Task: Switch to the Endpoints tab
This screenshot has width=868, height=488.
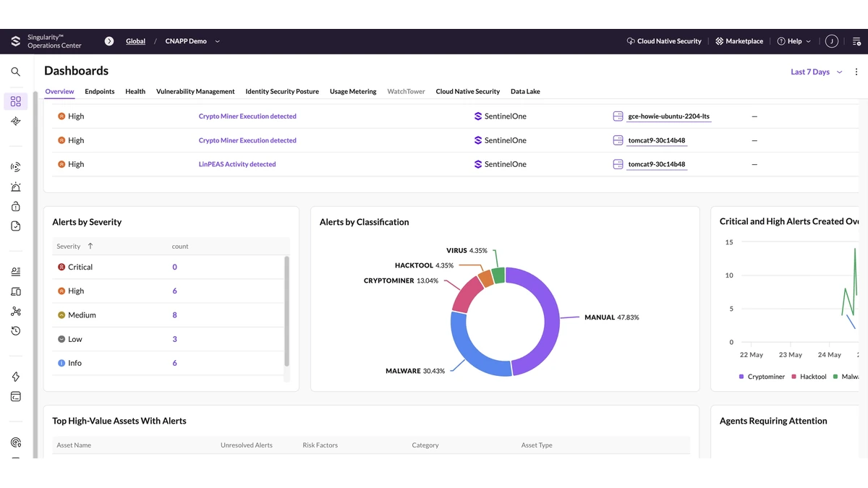Action: click(x=100, y=92)
